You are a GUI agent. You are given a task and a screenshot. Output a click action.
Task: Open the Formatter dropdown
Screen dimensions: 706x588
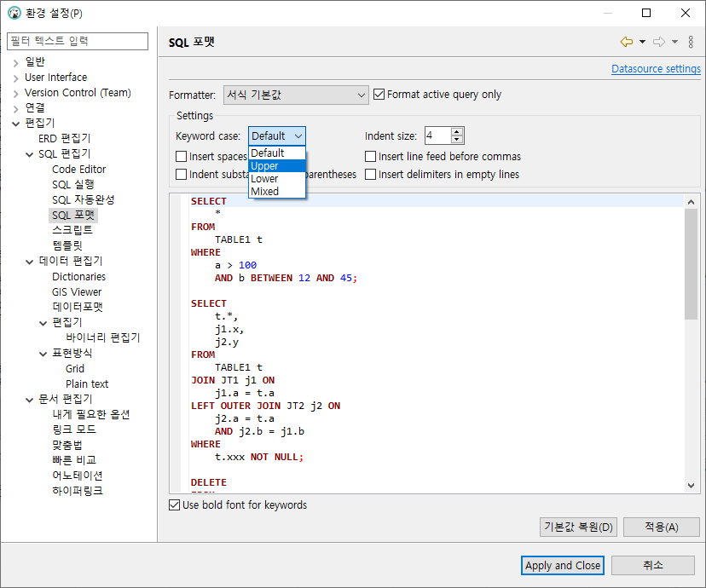click(x=295, y=95)
